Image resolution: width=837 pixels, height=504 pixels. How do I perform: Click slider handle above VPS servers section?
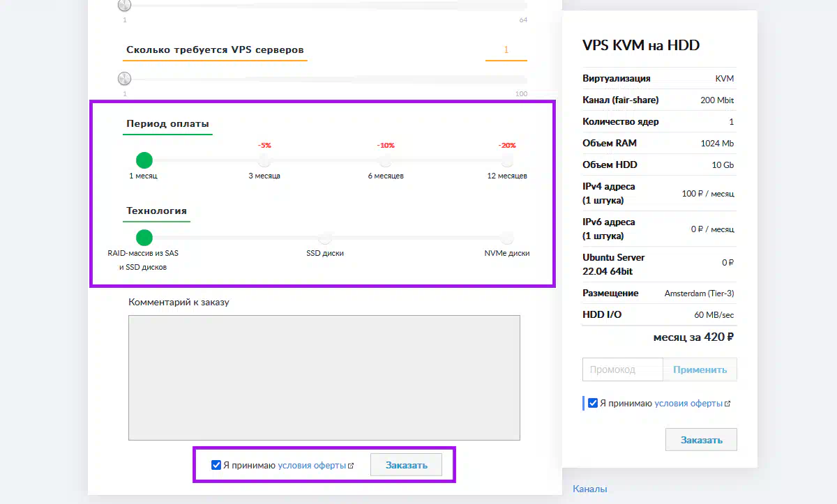124,5
